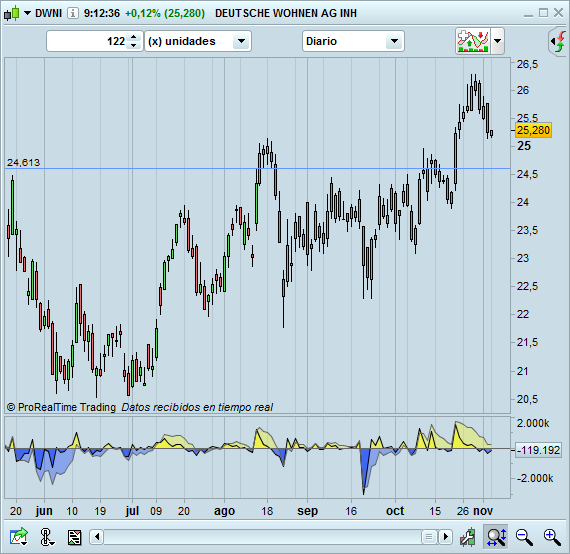Screen dimensions: 570x554
Task: Click the -119.192 indicator value label
Action: (538, 450)
